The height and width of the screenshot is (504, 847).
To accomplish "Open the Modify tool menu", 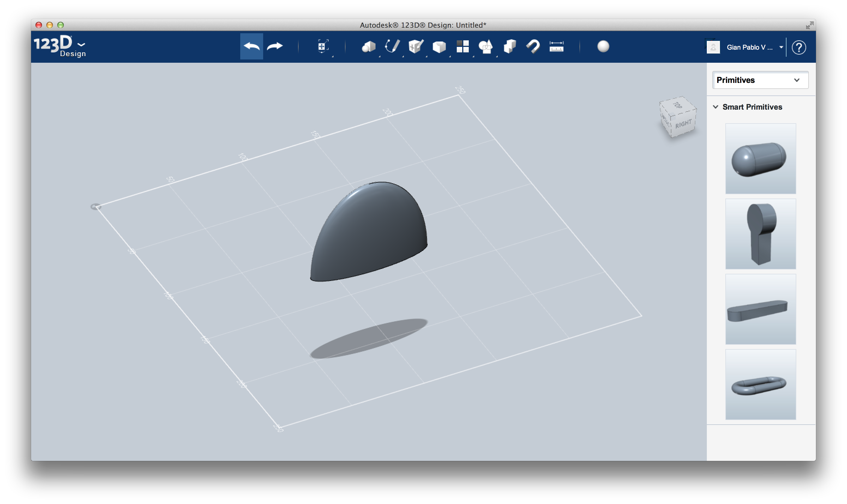I will (439, 47).
